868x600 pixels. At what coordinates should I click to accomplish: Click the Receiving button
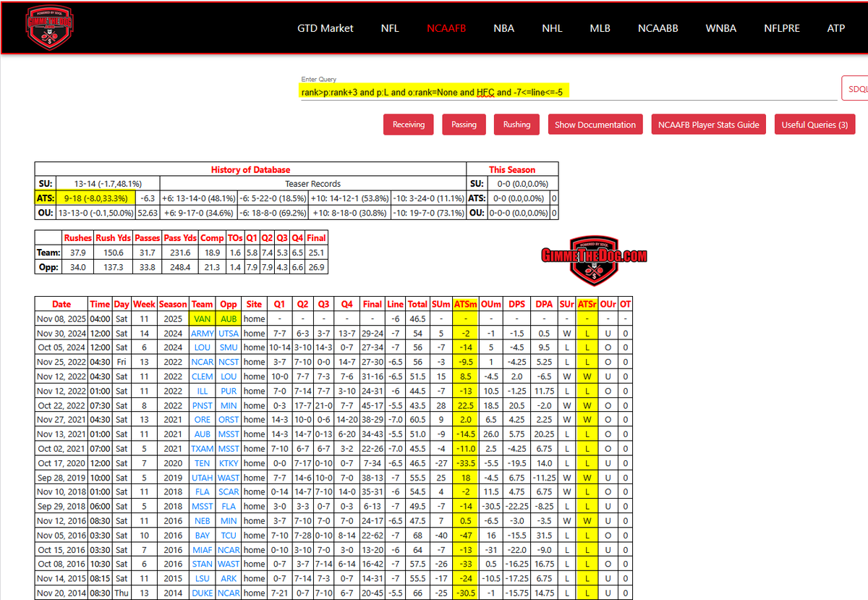tap(409, 124)
